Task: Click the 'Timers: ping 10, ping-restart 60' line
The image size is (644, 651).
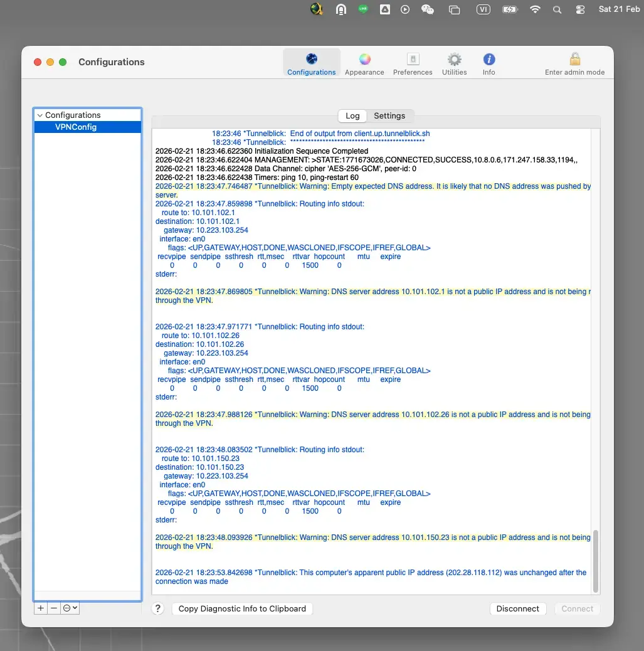Action: 257,177
